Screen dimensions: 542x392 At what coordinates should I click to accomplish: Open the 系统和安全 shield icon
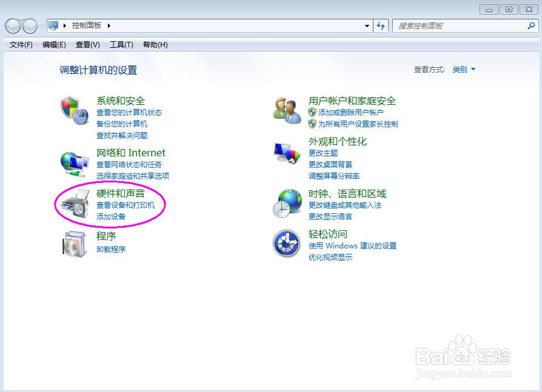click(x=75, y=111)
